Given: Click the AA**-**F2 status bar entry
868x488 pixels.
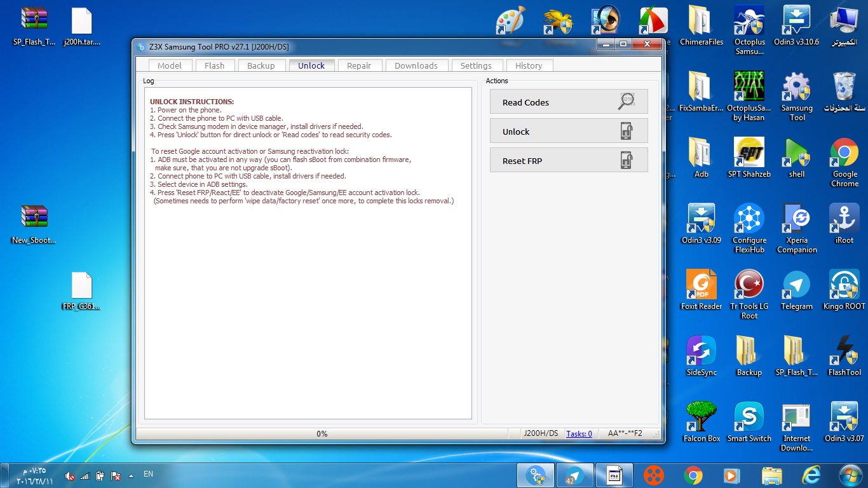Looking at the screenshot, I should [625, 433].
